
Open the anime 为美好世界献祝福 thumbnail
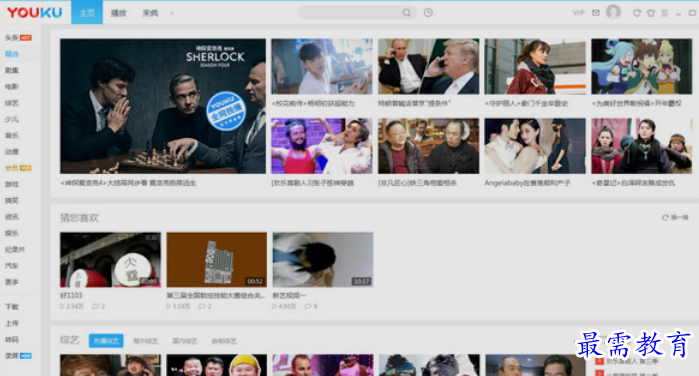tap(642, 66)
